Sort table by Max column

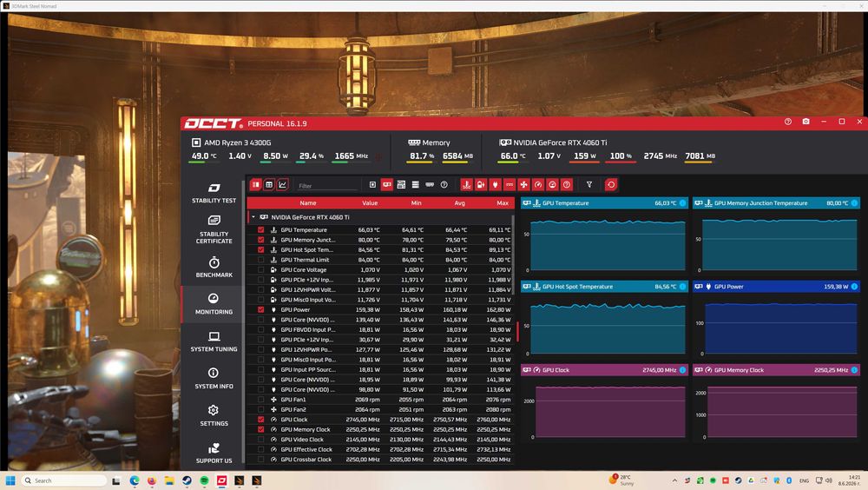(503, 203)
